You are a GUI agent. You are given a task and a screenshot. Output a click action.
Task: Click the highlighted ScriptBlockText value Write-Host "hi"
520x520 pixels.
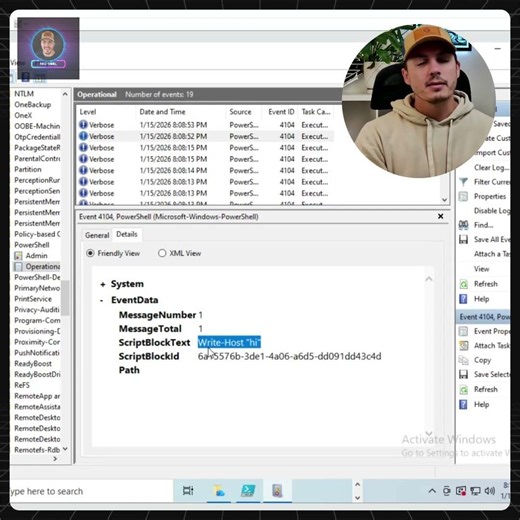229,342
